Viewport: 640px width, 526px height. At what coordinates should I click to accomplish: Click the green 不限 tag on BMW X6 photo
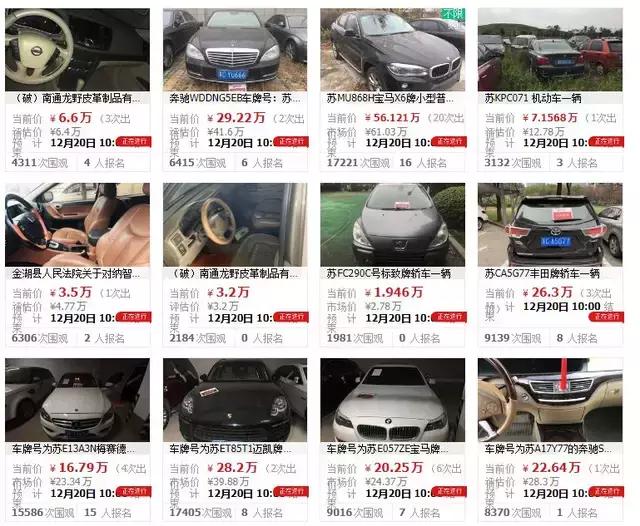click(x=453, y=13)
